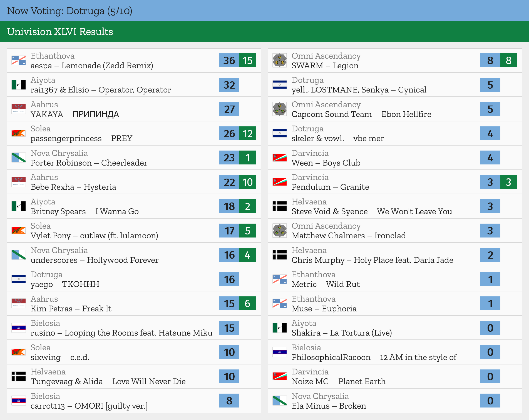
Task: Click Omni Ascendancy emblem beside SWARM – Legion
Action: pyautogui.click(x=280, y=61)
